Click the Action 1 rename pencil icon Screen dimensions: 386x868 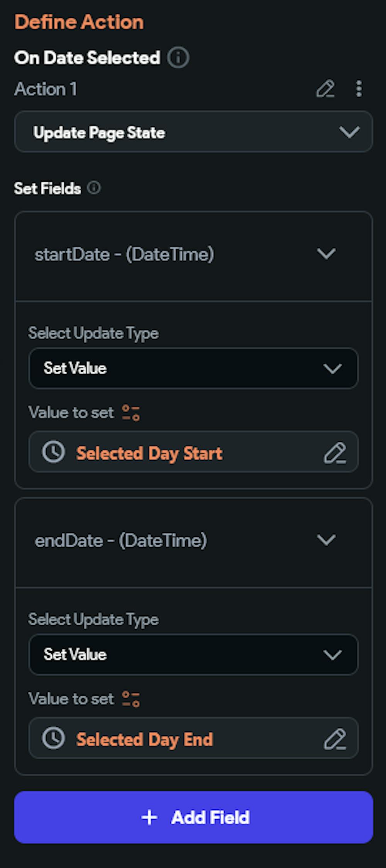[x=325, y=89]
